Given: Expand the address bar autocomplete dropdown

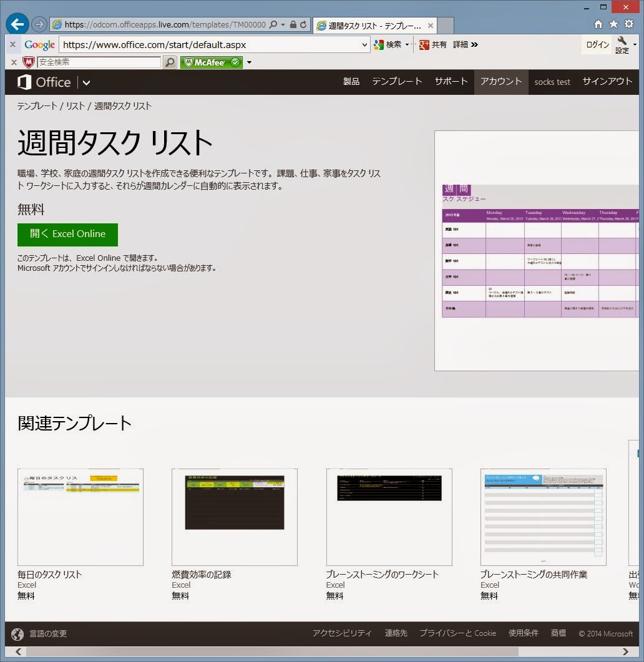Looking at the screenshot, I should [283, 24].
